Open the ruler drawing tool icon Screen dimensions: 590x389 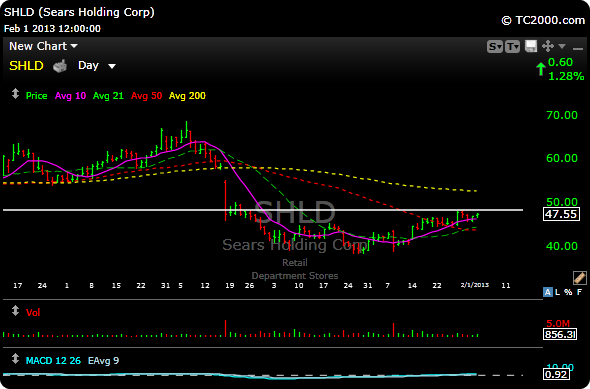tap(579, 278)
